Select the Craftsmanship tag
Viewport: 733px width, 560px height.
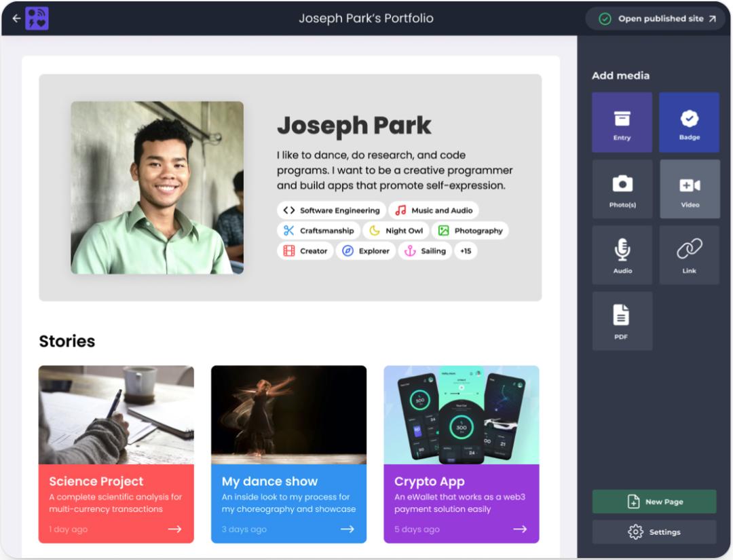[318, 231]
